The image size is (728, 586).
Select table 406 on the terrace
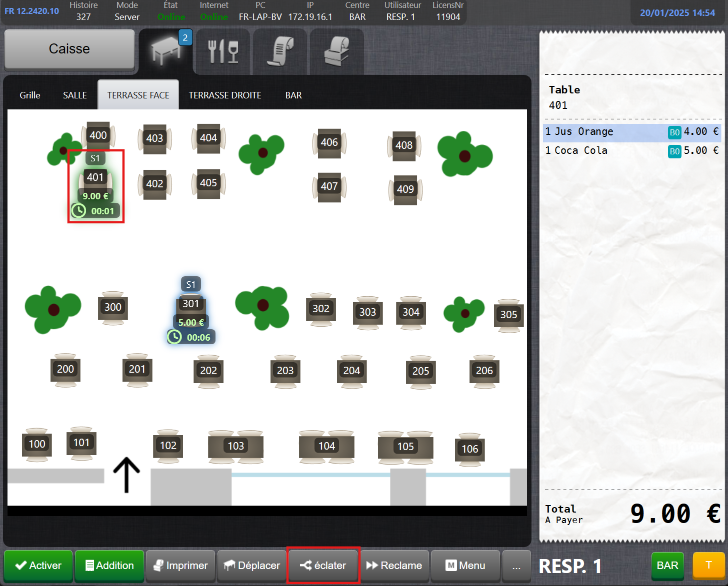coord(329,142)
